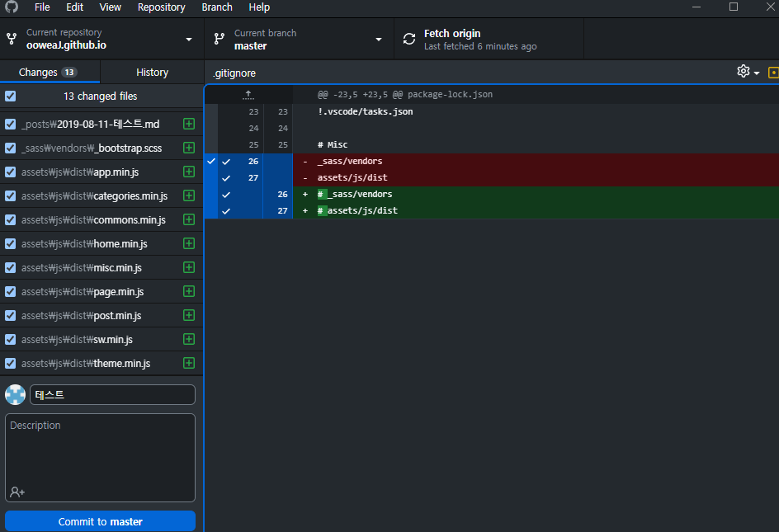
Task: Open the Repository menu
Action: [161, 7]
